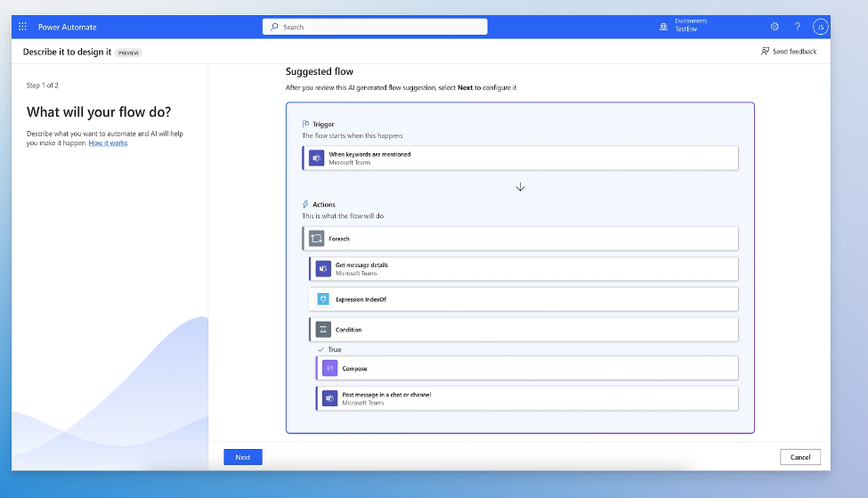Screen dimensions: 868x498
Task: Click the Cancel button
Action: tap(800, 457)
